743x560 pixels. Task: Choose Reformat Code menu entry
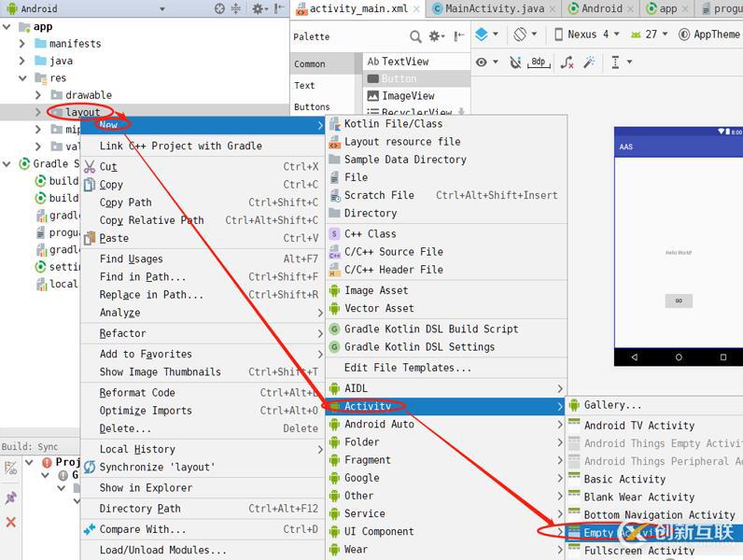click(x=203, y=393)
